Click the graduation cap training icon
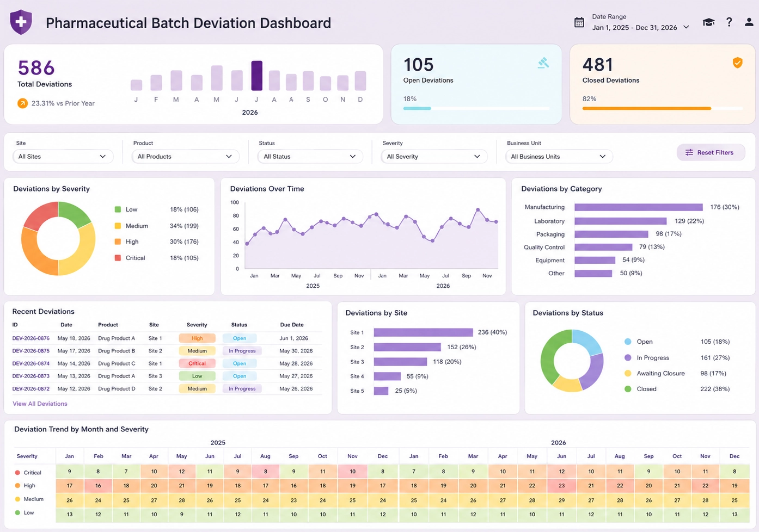Viewport: 759px width, 532px height. pyautogui.click(x=708, y=22)
